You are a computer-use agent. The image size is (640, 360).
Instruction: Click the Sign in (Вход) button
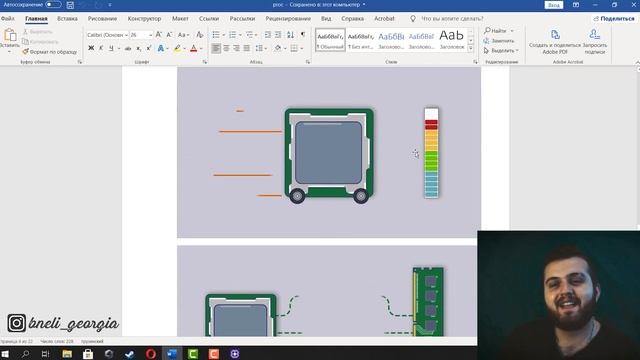[x=554, y=5]
